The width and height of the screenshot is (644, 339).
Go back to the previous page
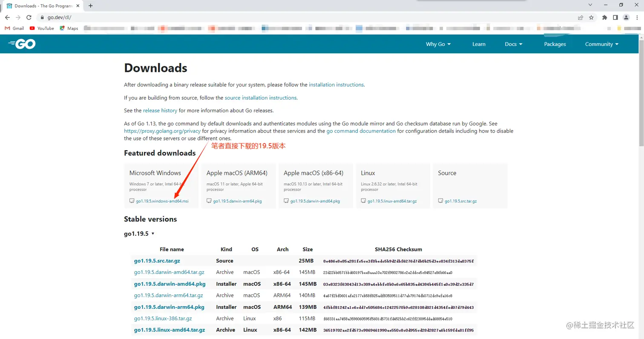[x=7, y=17]
